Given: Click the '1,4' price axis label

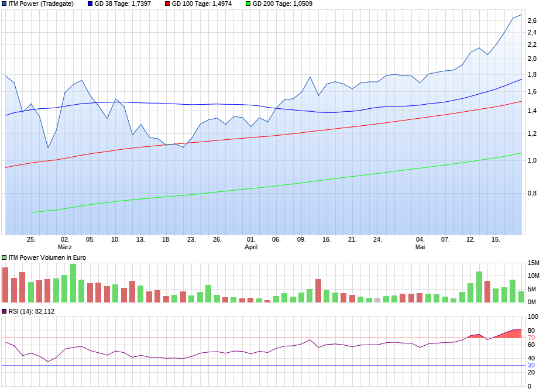Looking at the screenshot, I should 532,111.
